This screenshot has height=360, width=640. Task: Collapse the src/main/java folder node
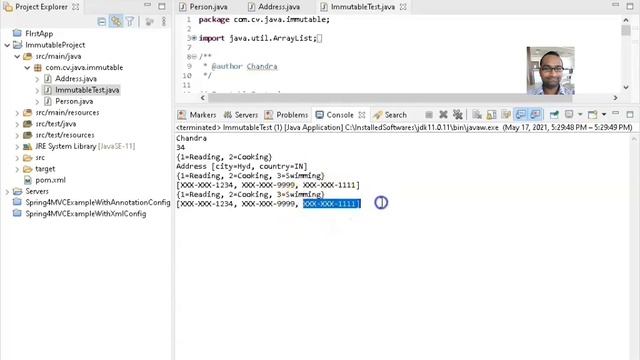(17, 56)
